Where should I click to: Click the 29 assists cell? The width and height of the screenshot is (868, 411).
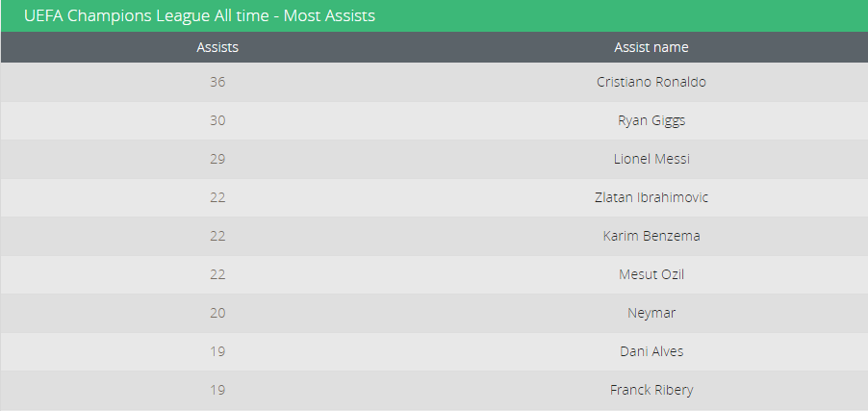tap(217, 159)
